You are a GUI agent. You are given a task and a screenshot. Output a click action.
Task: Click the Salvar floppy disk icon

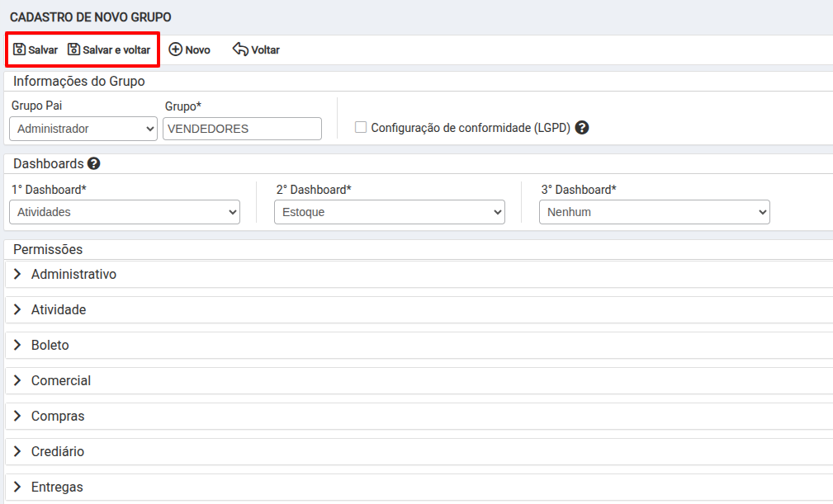(x=20, y=49)
